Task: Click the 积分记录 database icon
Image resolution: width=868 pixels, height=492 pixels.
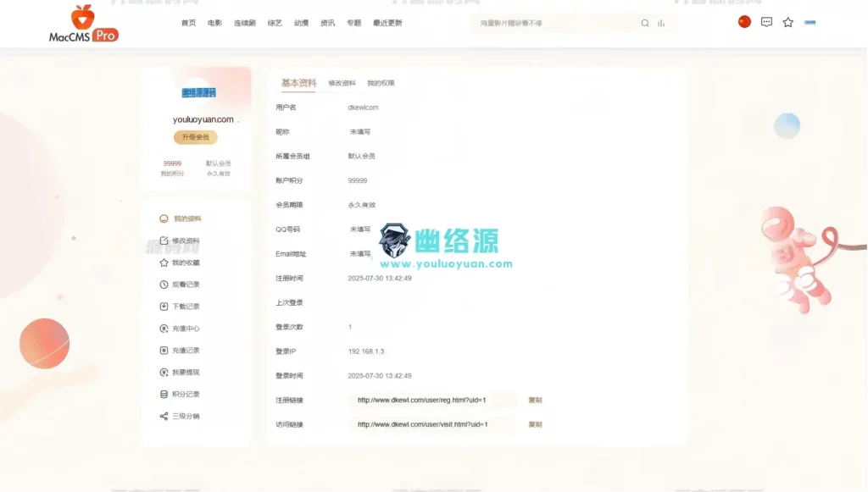Action: tap(164, 394)
